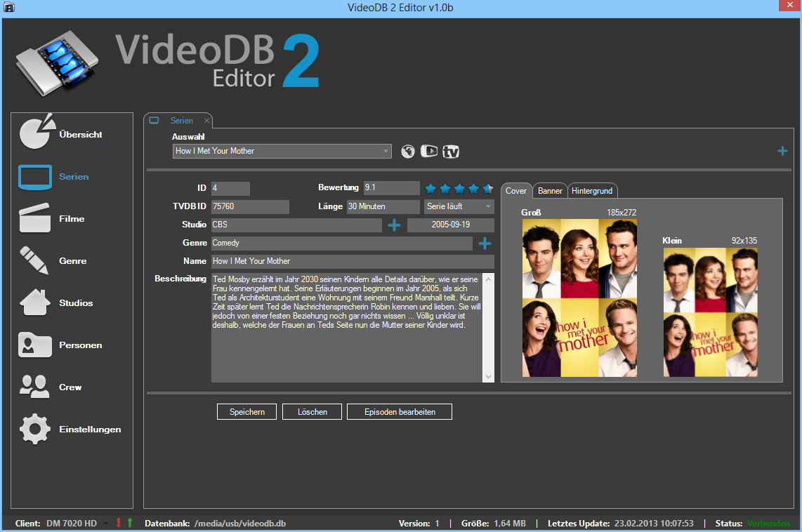Image resolution: width=802 pixels, height=532 pixels.
Task: Open the Crew people icon
Action: tap(34, 386)
